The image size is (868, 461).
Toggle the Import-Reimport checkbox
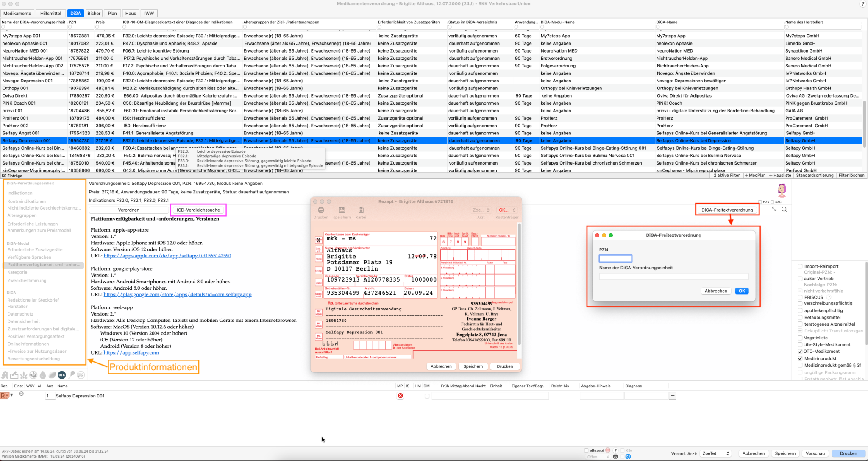800,266
